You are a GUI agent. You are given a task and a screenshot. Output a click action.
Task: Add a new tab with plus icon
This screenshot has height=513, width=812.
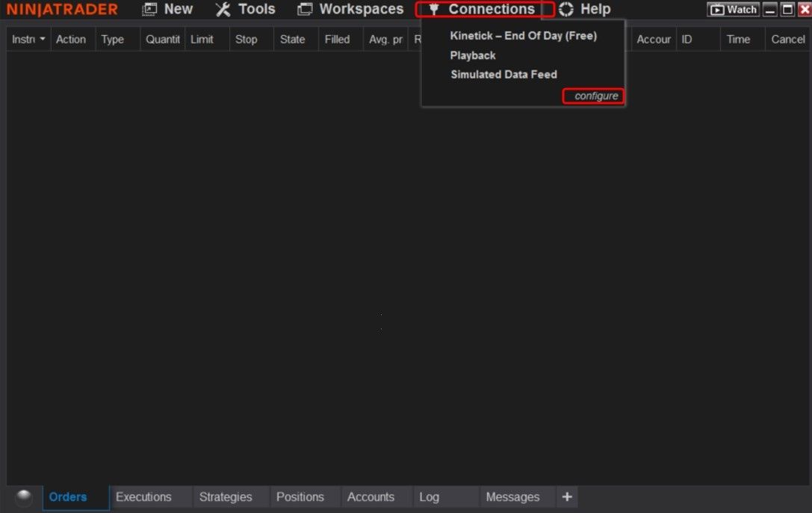click(567, 497)
